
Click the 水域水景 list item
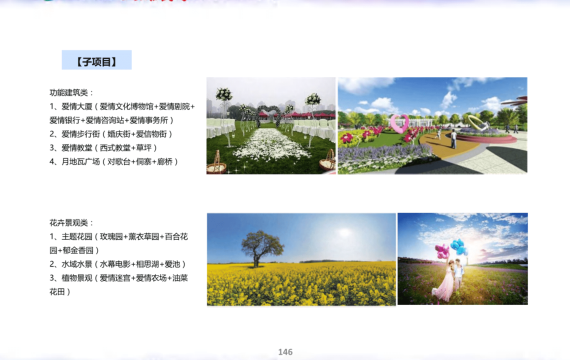[x=118, y=264]
